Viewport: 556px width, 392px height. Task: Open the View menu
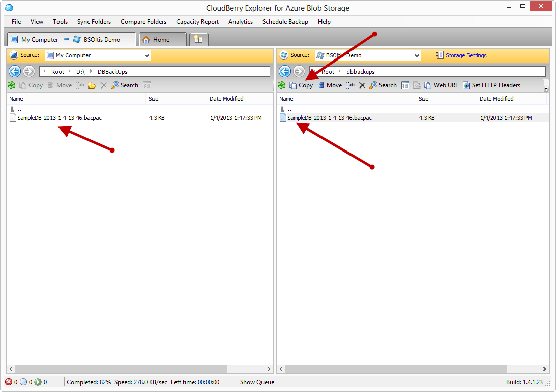click(37, 22)
